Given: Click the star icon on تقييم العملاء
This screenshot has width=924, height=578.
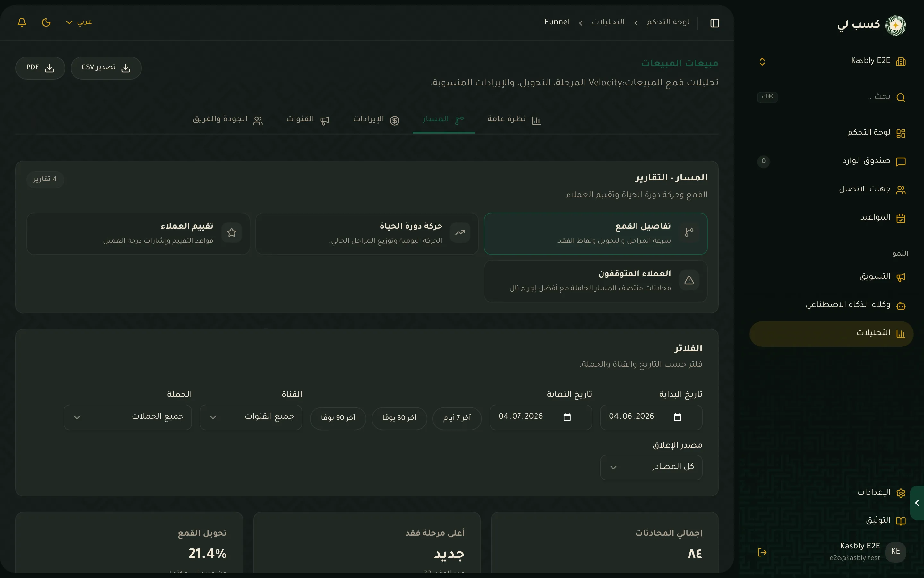Looking at the screenshot, I should [231, 232].
